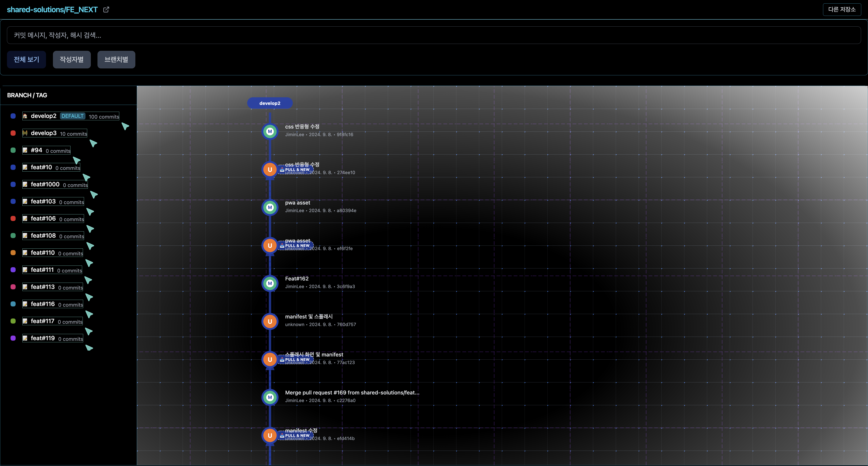Click the red color dot for develop3
The width and height of the screenshot is (868, 466).
click(x=13, y=133)
